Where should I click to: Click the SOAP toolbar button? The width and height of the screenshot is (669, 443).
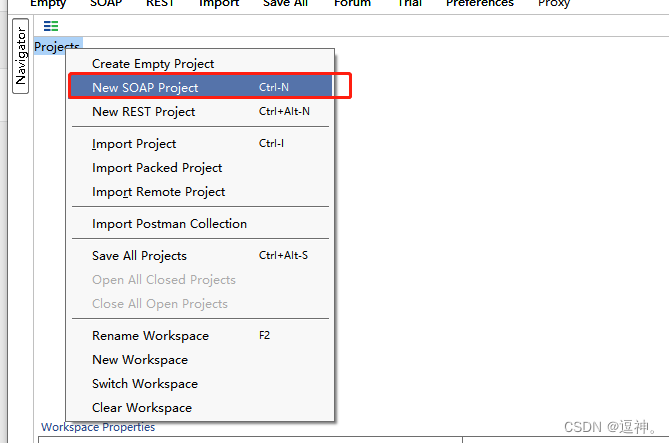pyautogui.click(x=106, y=3)
